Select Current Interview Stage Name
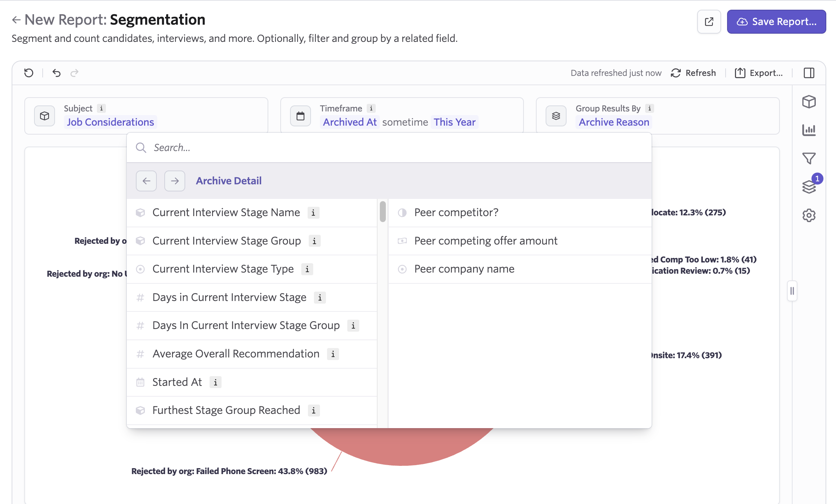836x504 pixels. pos(252,213)
